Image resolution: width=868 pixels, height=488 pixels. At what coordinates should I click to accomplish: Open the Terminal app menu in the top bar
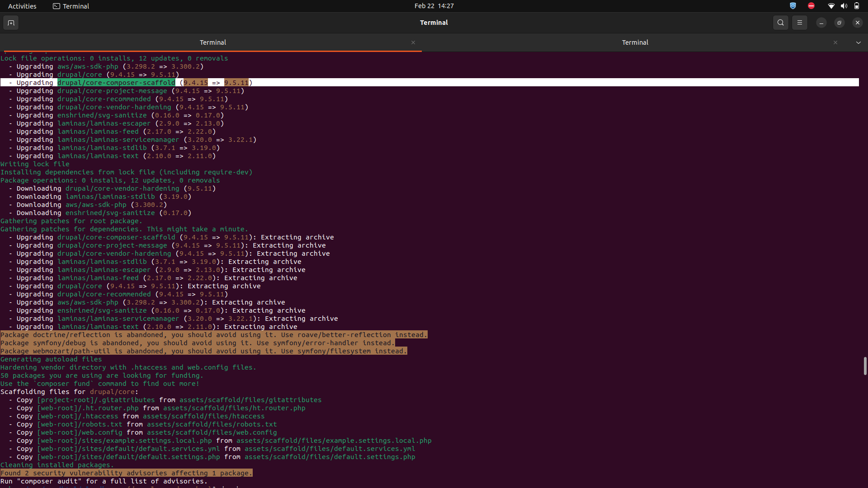point(71,6)
